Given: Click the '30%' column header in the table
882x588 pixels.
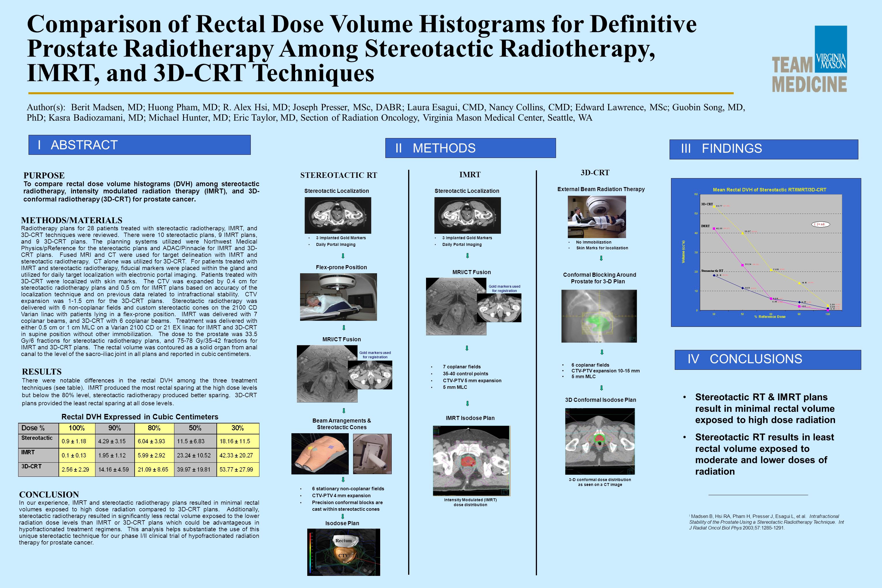Looking at the screenshot, I should [x=238, y=428].
